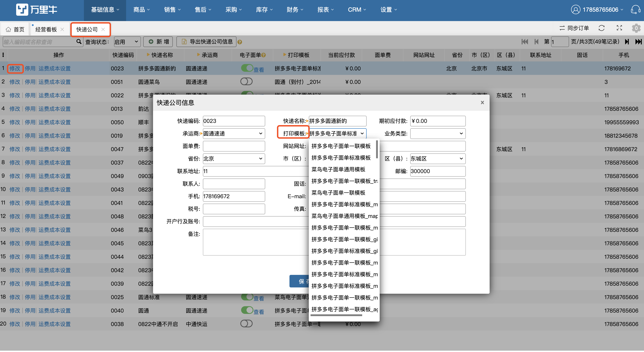Click 同步订单 sync button

pos(574,28)
